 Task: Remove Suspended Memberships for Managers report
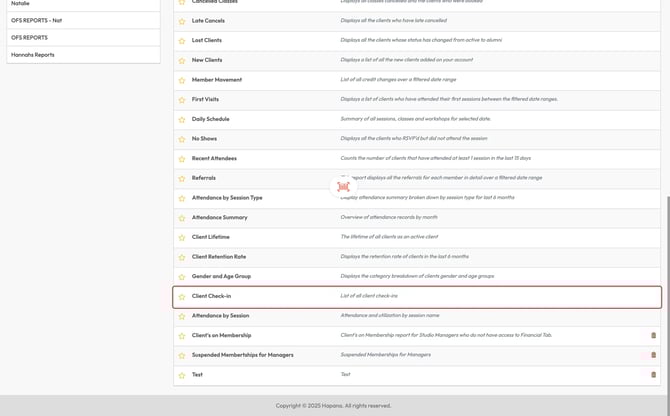(x=653, y=355)
